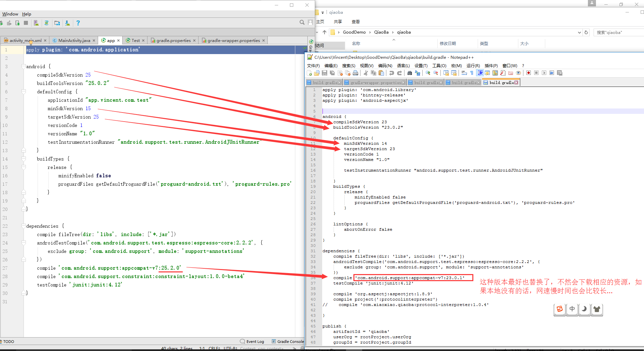This screenshot has height=351, width=644.
Task: Open Project Structure from the toolbar
Action: pyautogui.click(x=57, y=23)
